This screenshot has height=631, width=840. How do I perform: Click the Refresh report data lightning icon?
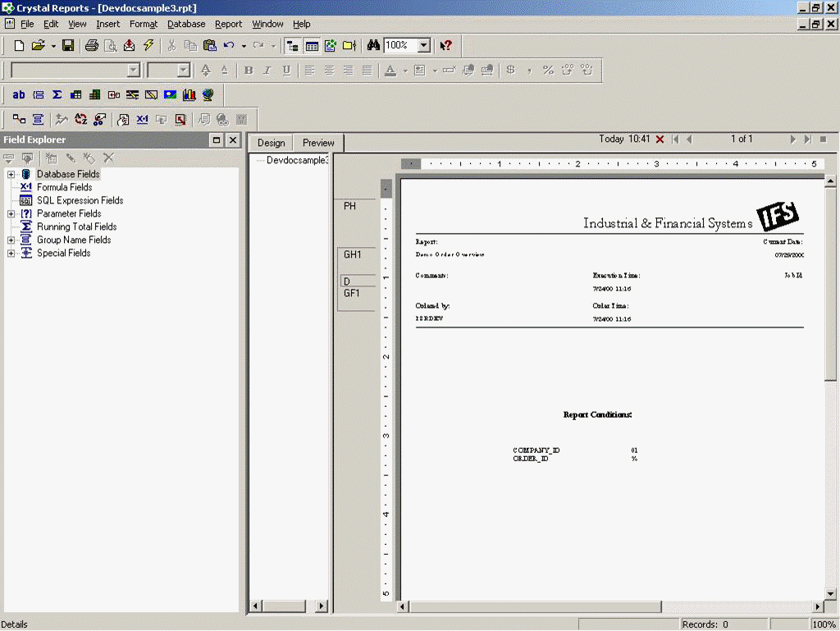[148, 46]
